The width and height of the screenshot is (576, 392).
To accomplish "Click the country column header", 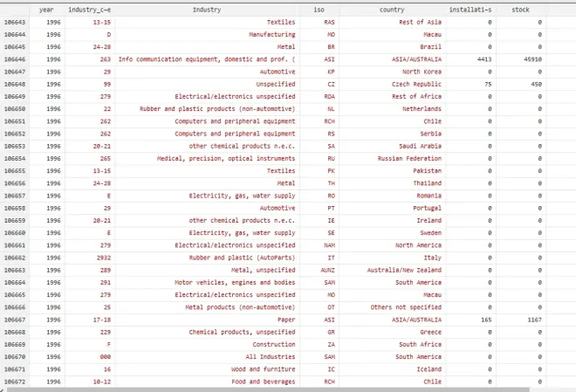I will click(x=392, y=9).
